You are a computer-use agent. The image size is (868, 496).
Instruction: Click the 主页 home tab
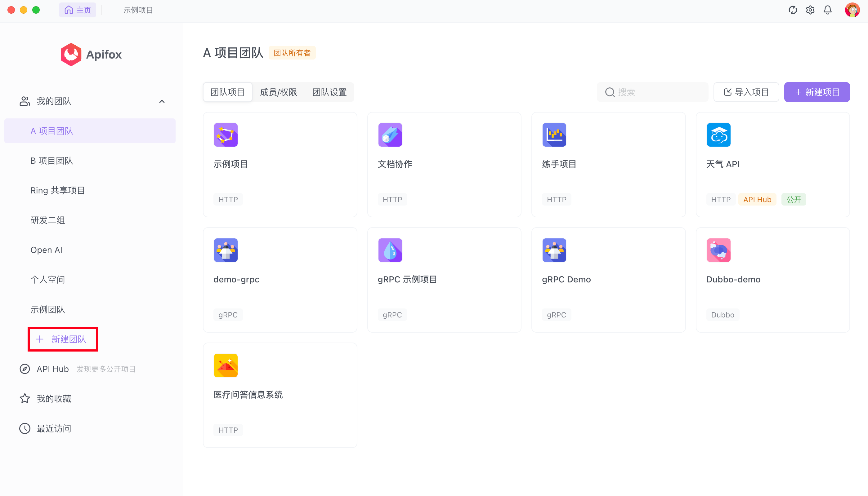(x=78, y=10)
